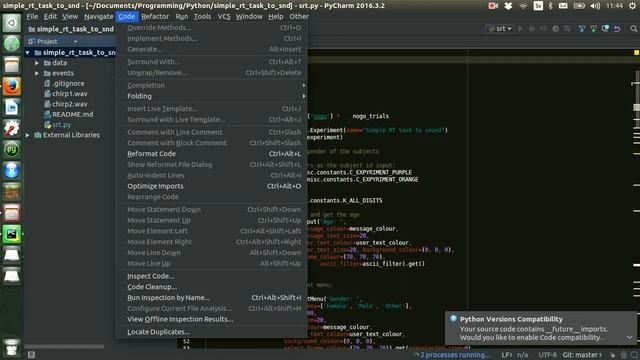640x360 pixels.
Task: Click the yellow warning indicator above editor scrollbar
Action: tap(636, 52)
